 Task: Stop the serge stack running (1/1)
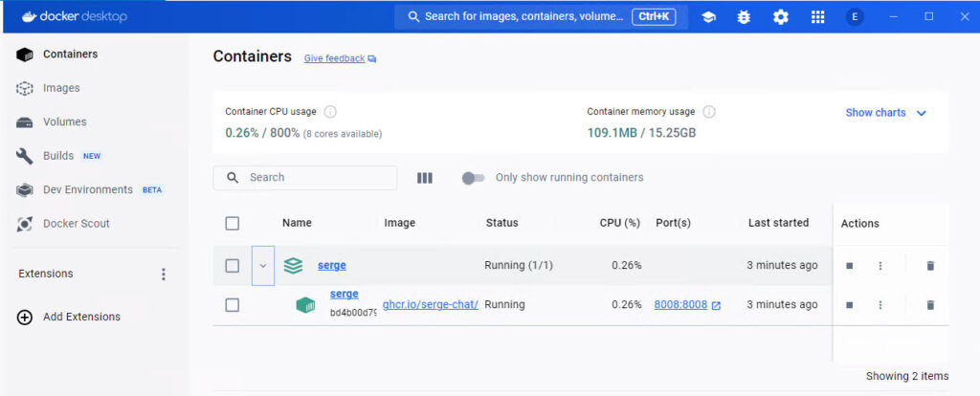pos(850,266)
